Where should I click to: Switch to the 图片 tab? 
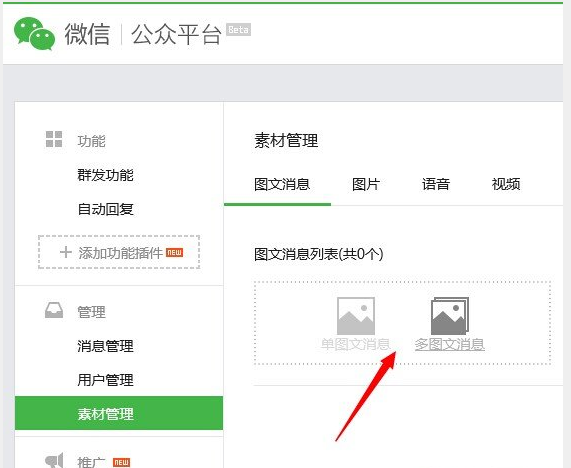366,184
